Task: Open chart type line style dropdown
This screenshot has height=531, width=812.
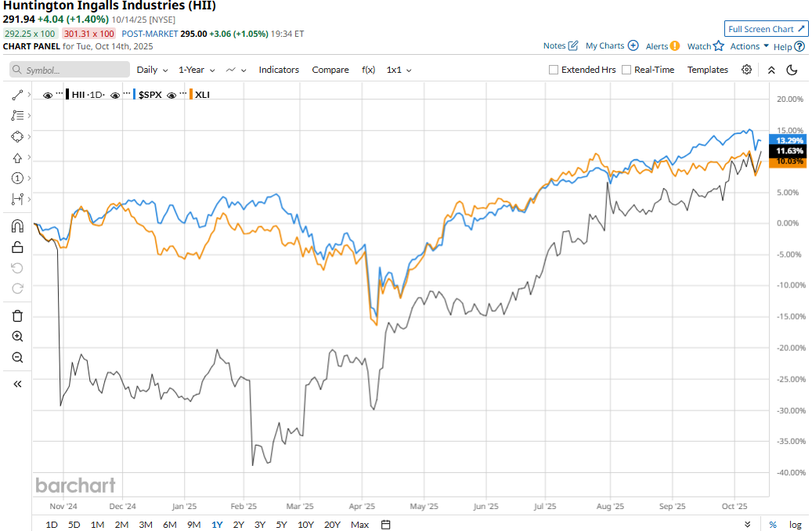Action: point(236,70)
